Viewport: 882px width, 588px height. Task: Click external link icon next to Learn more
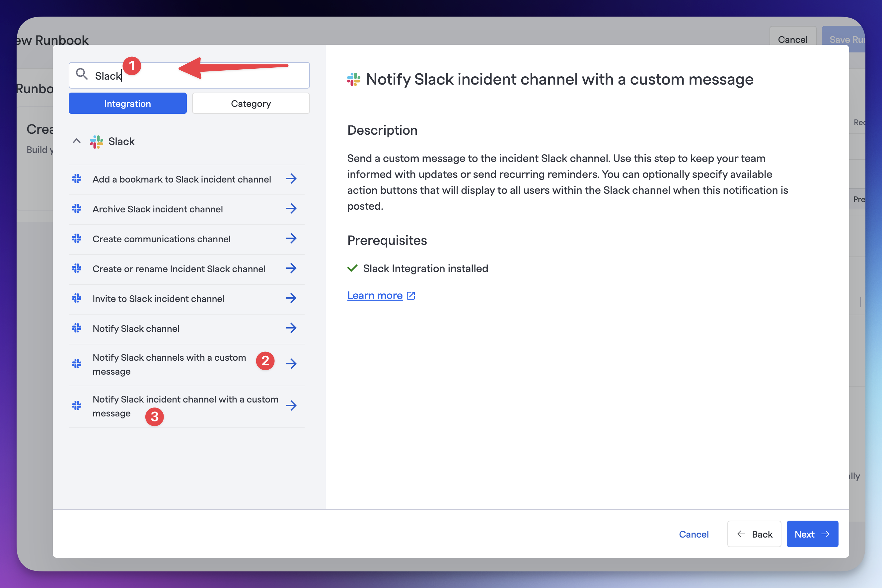click(x=411, y=296)
